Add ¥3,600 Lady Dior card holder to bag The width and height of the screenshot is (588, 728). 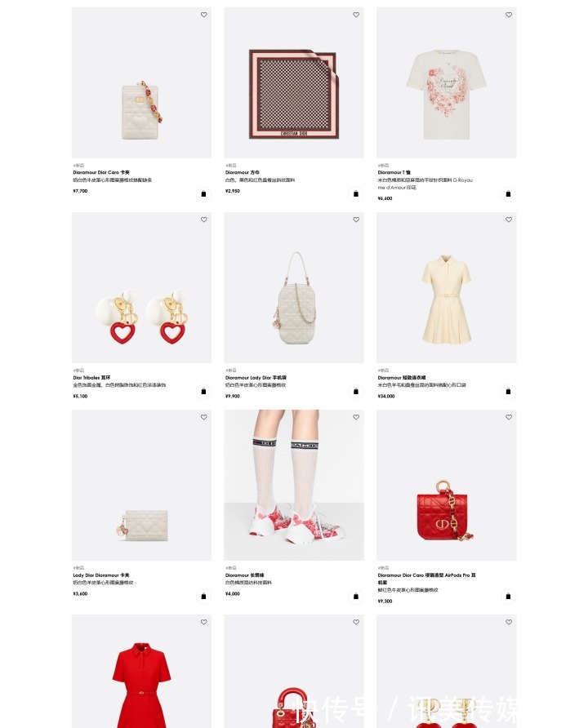pos(203,597)
